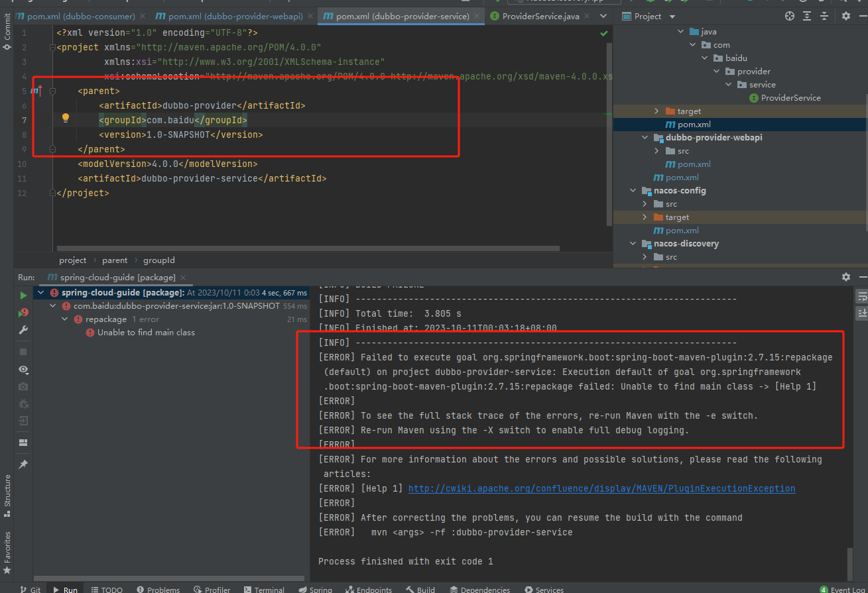Open the Dependencies tool window
The height and width of the screenshot is (593, 868).
point(479,589)
